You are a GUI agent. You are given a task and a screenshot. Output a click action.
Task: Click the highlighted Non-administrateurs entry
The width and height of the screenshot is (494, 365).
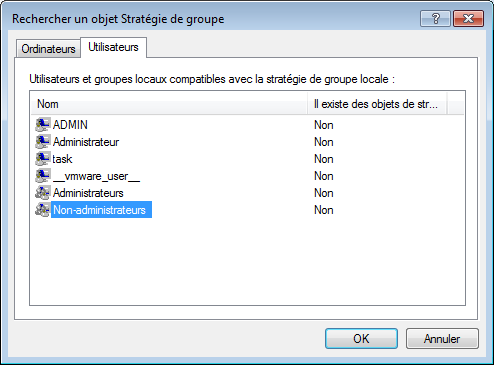click(101, 210)
